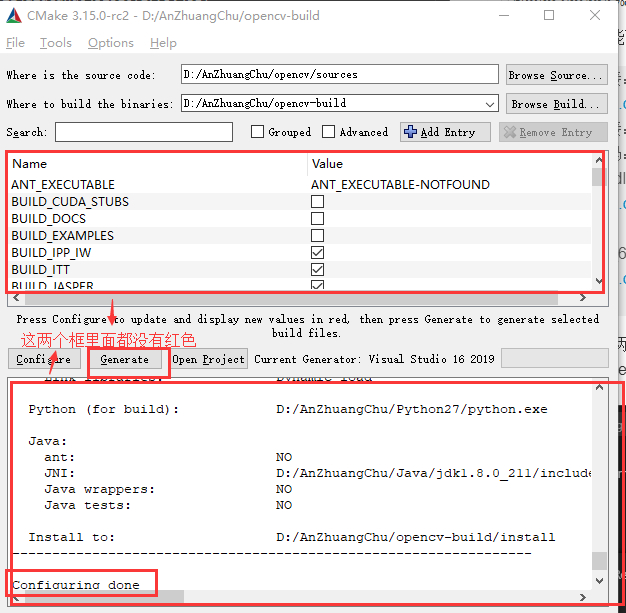The width and height of the screenshot is (626, 613).
Task: Click the Python (for build) log line
Action: (x=287, y=409)
